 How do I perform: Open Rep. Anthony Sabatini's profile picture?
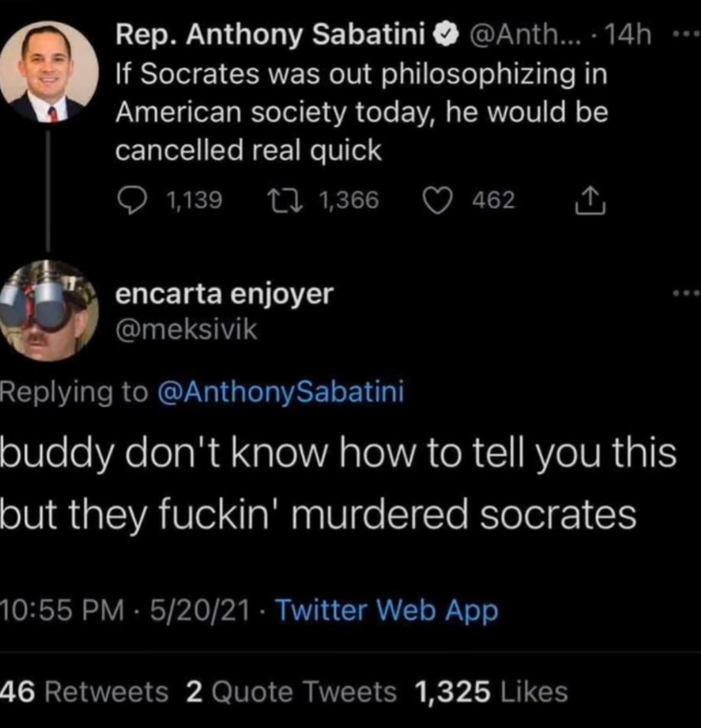coord(49,72)
